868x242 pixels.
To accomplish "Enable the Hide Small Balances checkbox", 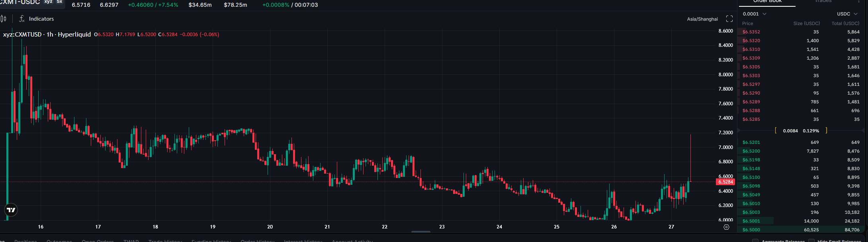I will pos(811,241).
